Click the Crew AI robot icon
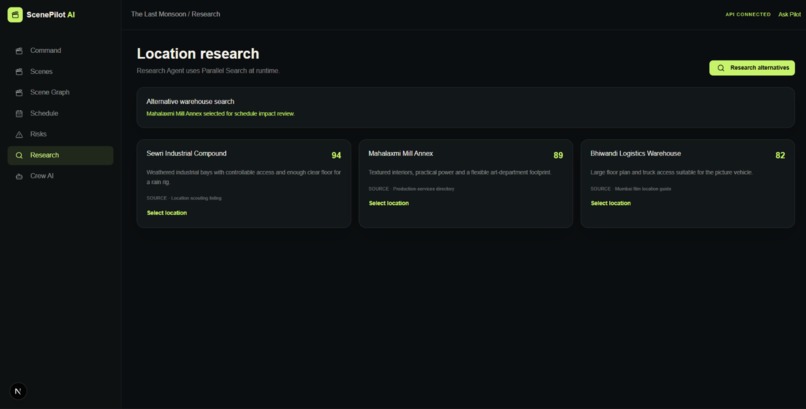Viewport: 806px width, 409px height. coord(19,176)
